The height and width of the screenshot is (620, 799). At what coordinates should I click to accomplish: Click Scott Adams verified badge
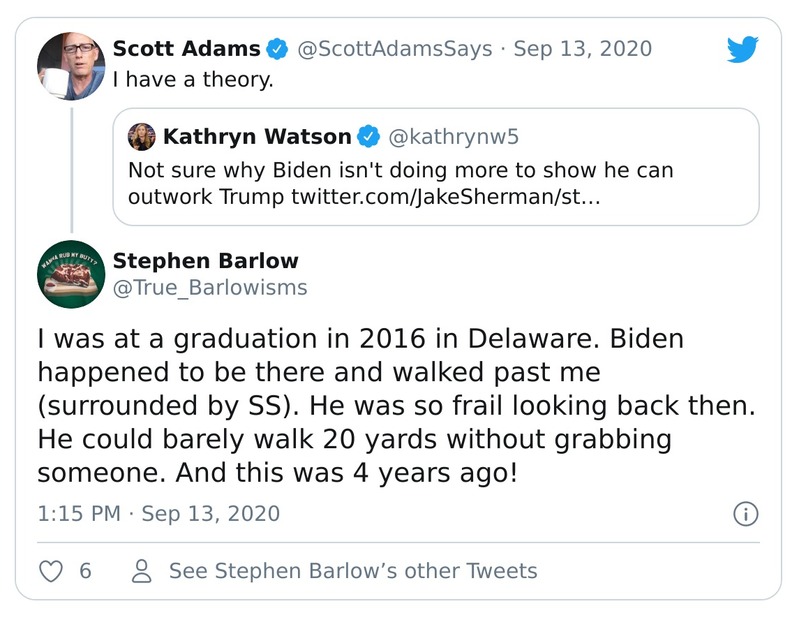[x=277, y=49]
